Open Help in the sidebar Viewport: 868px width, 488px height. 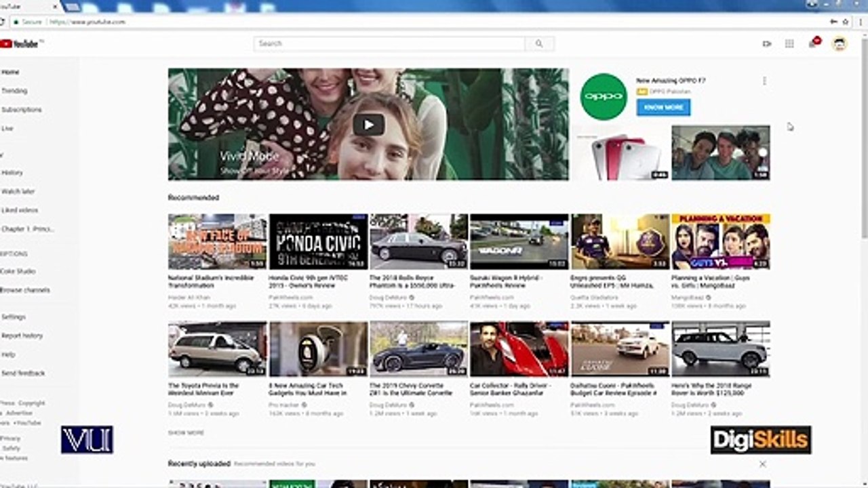8,354
